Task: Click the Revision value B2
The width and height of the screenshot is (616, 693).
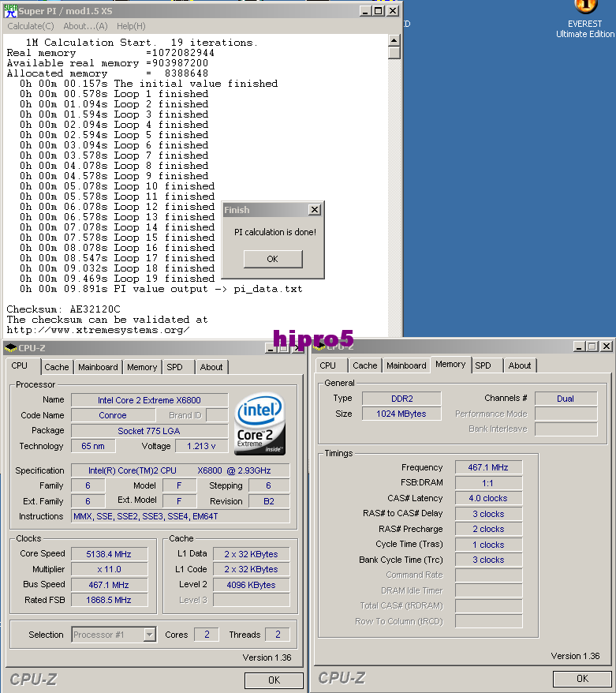Action: click(269, 501)
